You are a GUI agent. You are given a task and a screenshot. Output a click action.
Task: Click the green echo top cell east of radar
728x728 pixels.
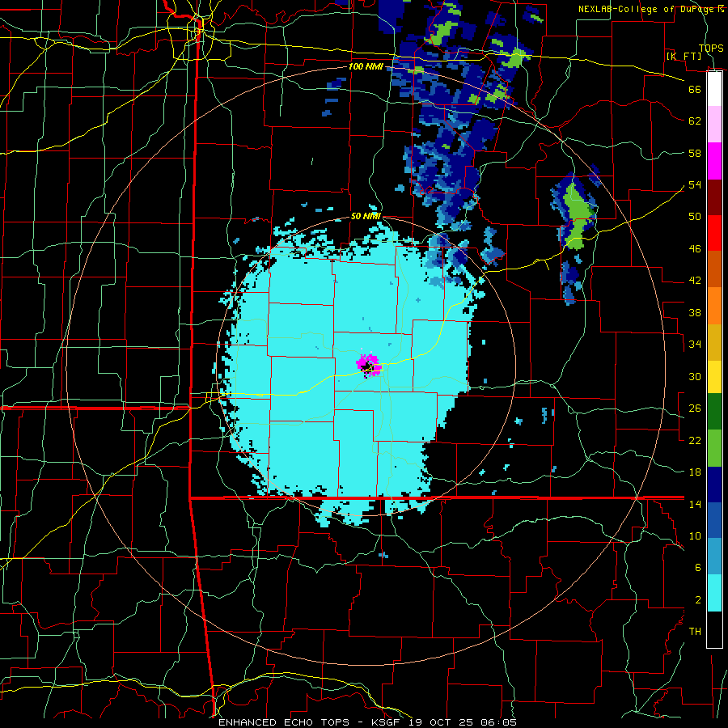(577, 216)
